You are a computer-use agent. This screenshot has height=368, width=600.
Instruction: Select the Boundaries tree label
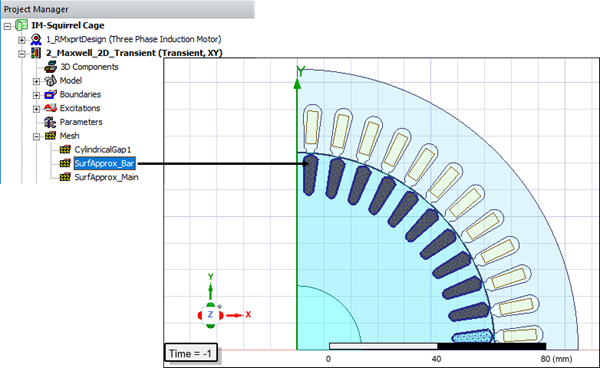point(80,94)
